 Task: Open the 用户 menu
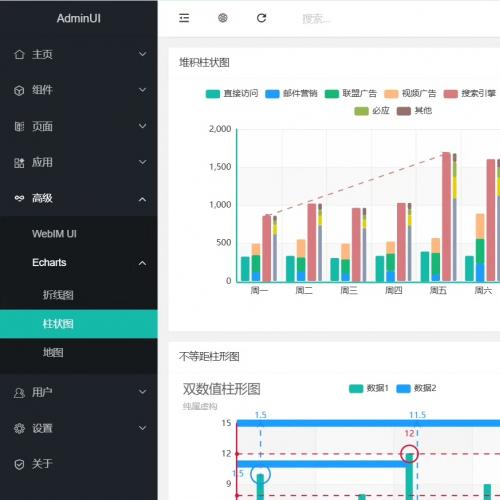click(79, 392)
